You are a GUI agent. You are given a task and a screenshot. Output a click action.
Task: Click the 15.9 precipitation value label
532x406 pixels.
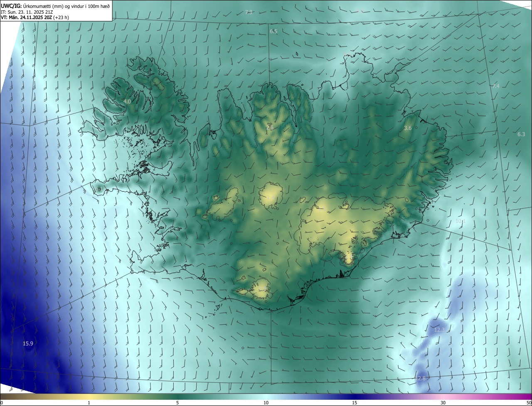[28, 343]
